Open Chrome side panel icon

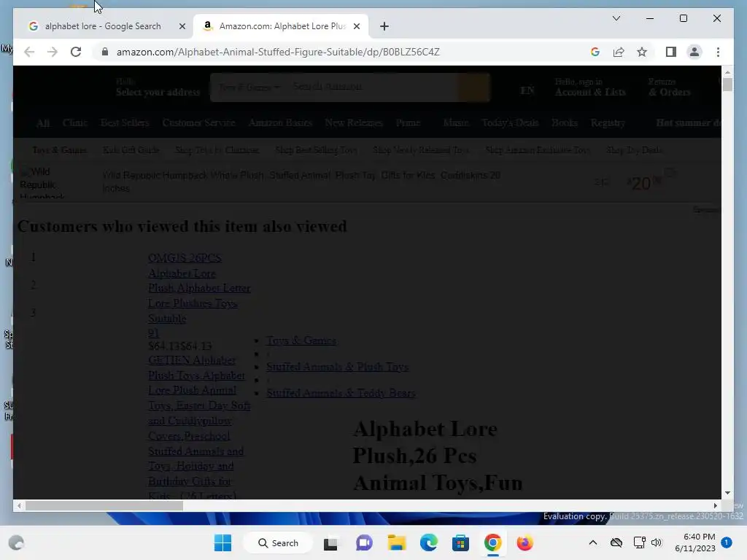[x=671, y=52]
